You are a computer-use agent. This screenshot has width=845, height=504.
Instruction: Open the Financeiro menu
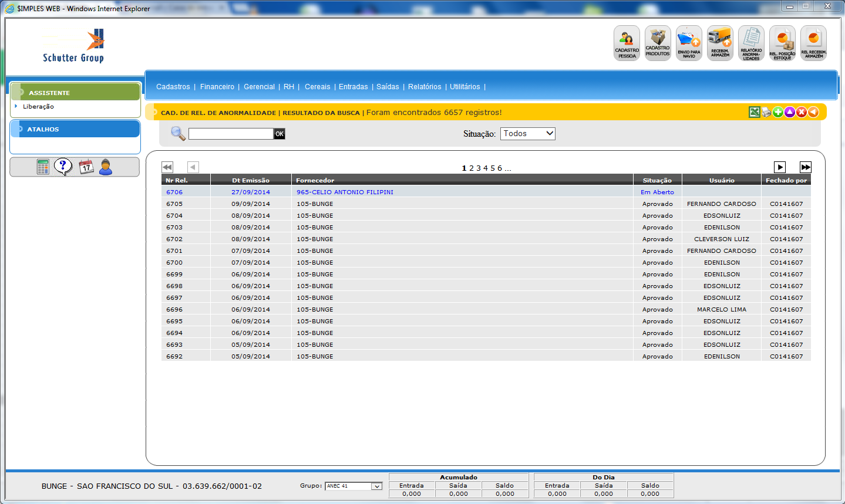217,87
